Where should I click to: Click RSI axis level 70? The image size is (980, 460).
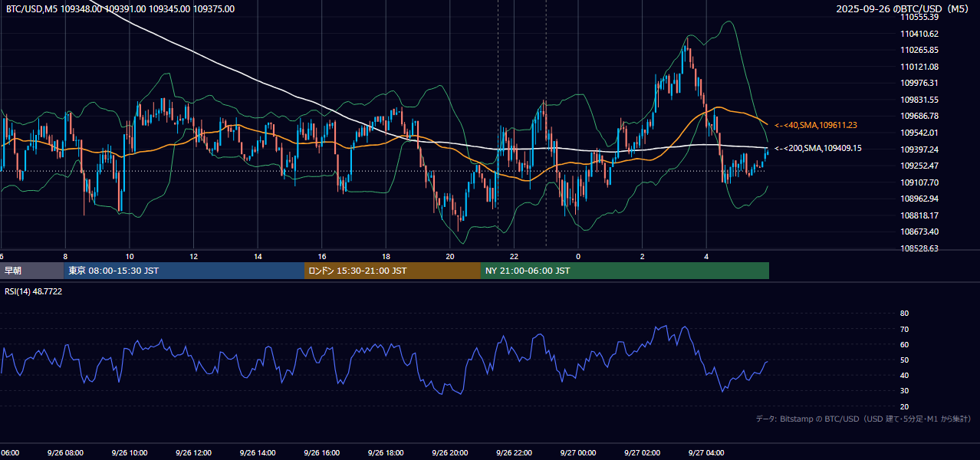[x=904, y=329]
